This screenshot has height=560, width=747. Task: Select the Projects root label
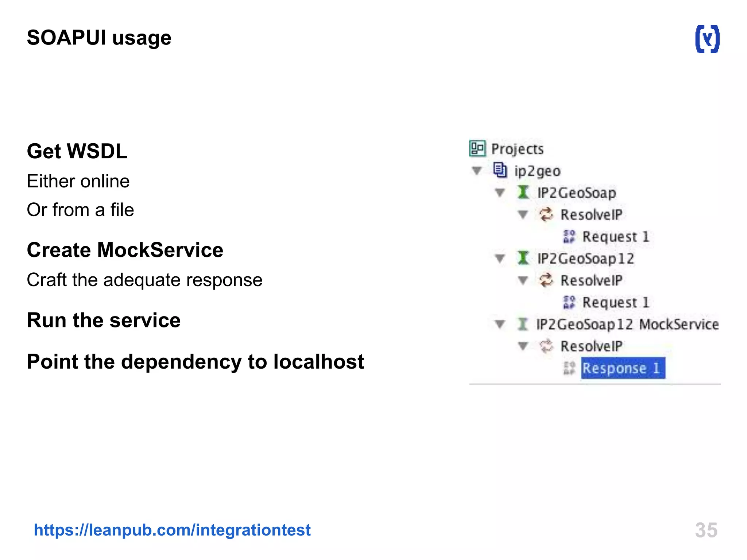[x=517, y=149]
